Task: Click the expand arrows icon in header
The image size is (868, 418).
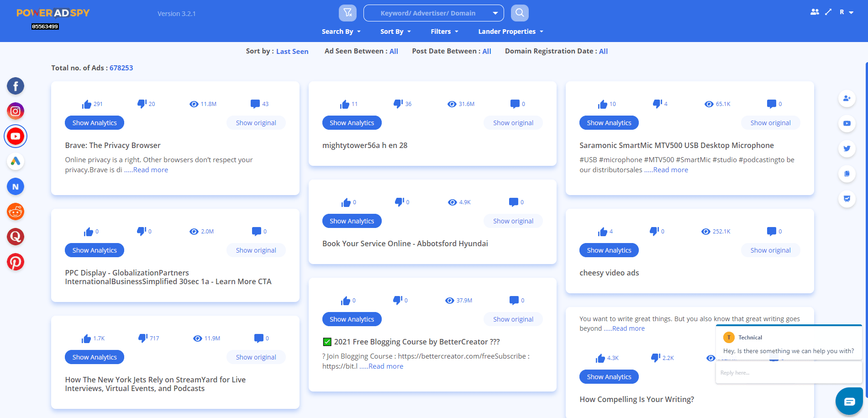Action: coord(828,12)
